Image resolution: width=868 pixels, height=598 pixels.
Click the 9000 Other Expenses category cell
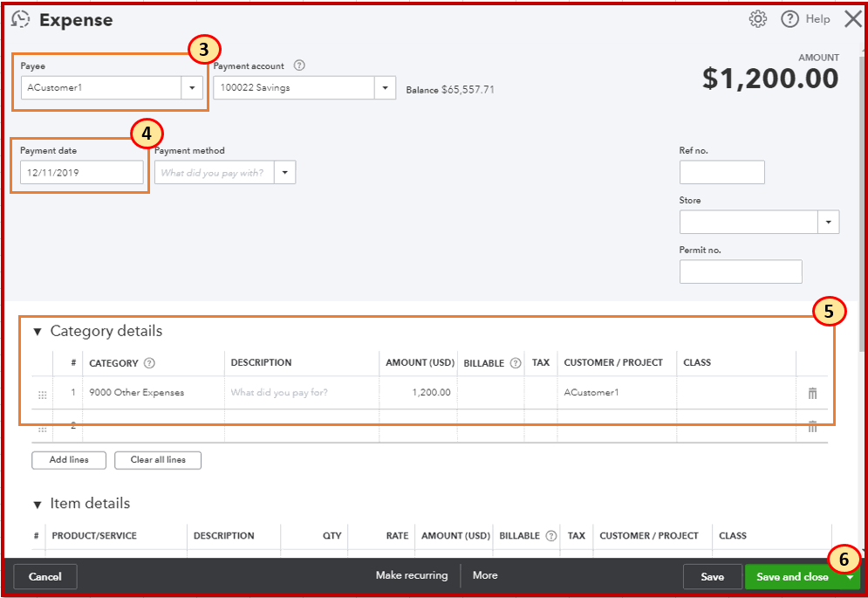pyautogui.click(x=154, y=392)
